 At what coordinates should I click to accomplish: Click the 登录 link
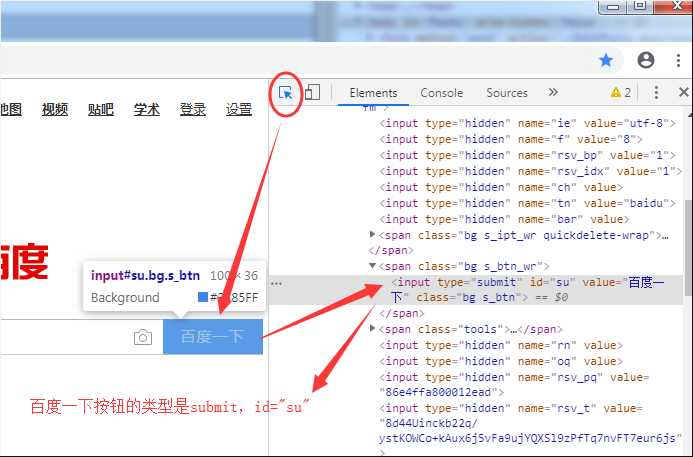(x=193, y=109)
